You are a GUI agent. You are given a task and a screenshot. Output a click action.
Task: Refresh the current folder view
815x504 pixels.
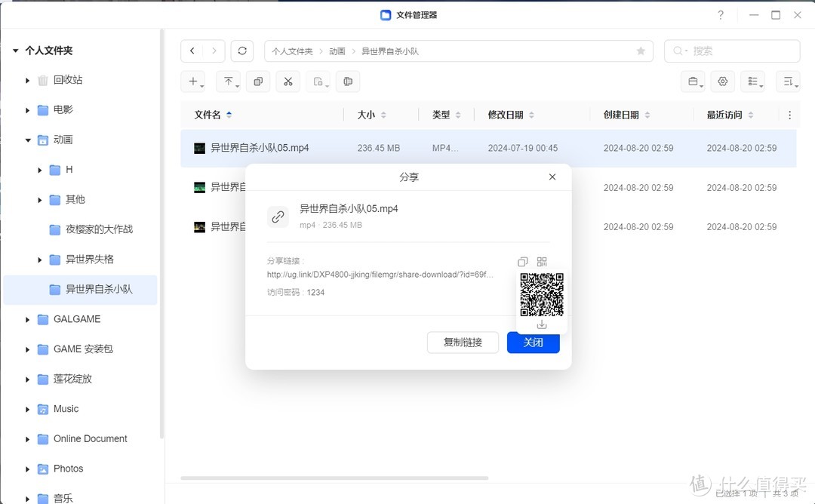pyautogui.click(x=241, y=51)
